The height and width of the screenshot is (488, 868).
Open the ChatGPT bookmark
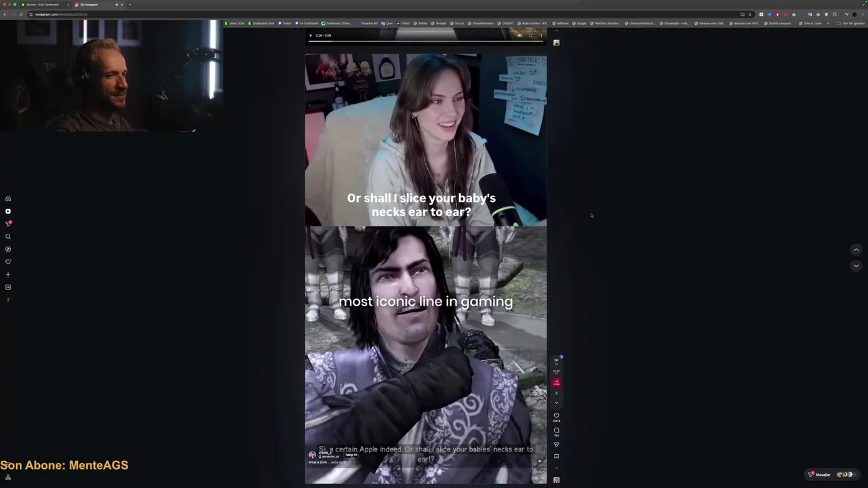[505, 23]
